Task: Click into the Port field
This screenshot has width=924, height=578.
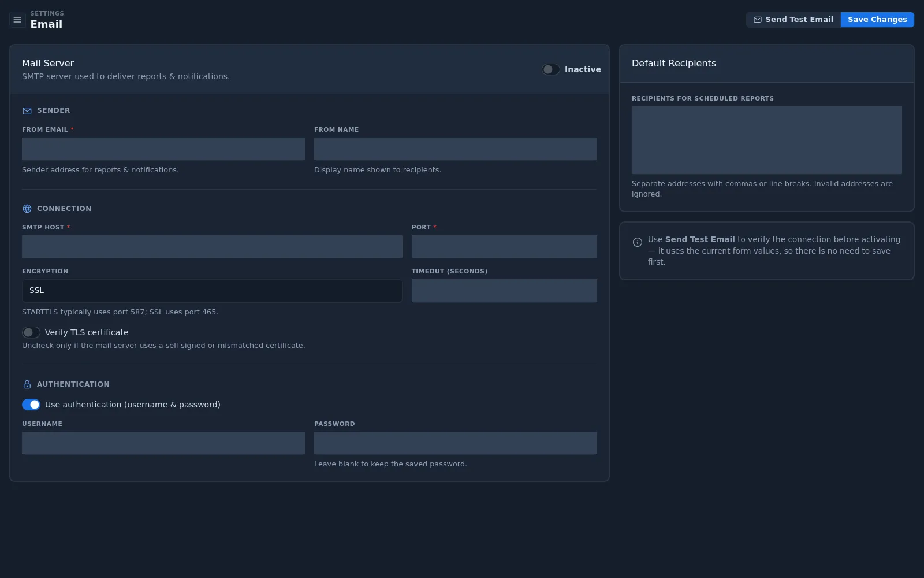Action: 504,246
